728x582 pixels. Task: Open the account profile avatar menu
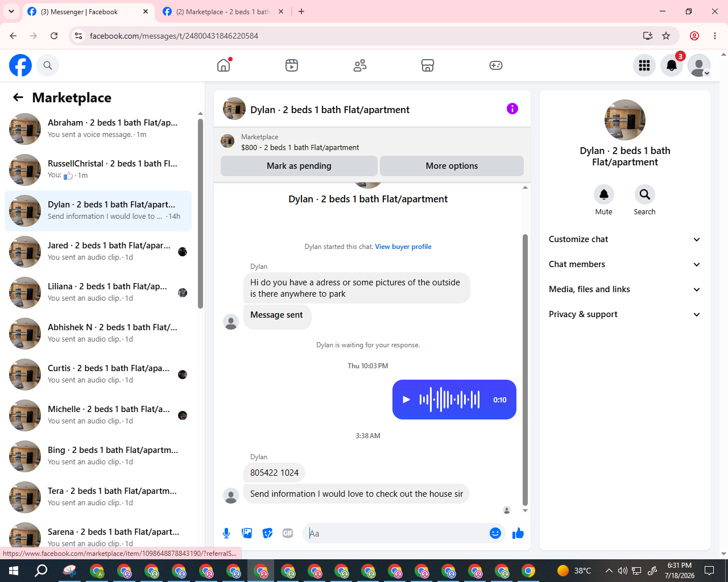coord(699,65)
